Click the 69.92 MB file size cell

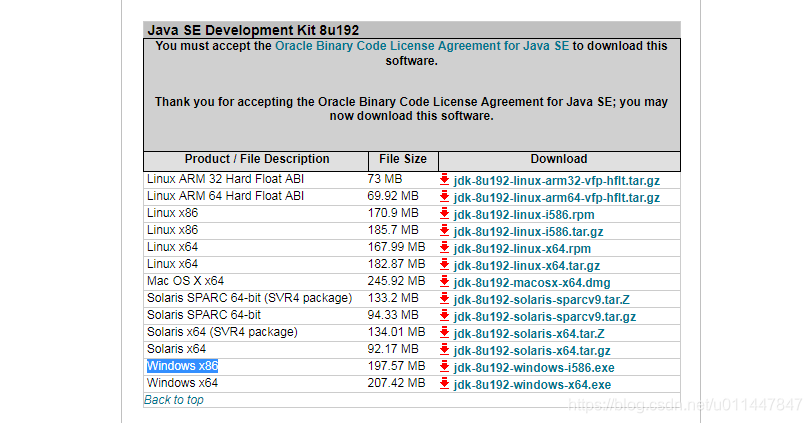click(393, 196)
